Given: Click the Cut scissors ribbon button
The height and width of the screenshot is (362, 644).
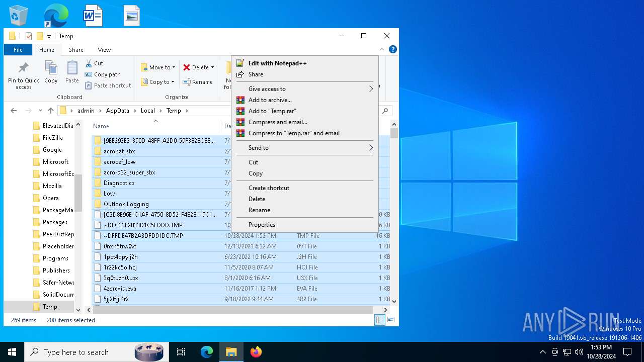Looking at the screenshot, I should 94,63.
